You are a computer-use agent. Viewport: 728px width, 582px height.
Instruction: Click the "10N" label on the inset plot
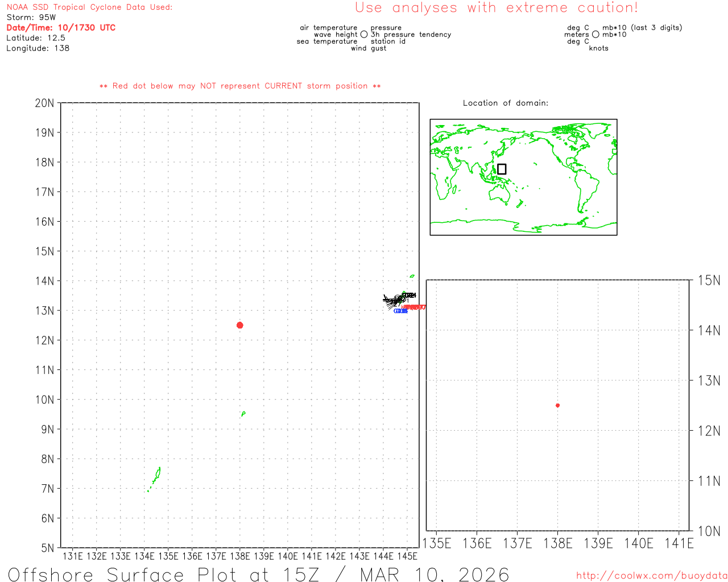709,531
